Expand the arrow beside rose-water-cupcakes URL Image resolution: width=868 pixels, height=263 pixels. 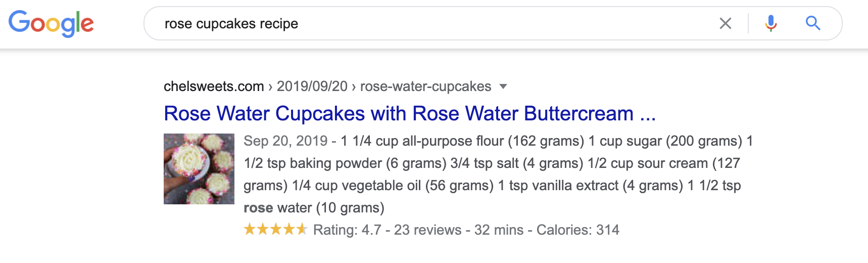(503, 86)
